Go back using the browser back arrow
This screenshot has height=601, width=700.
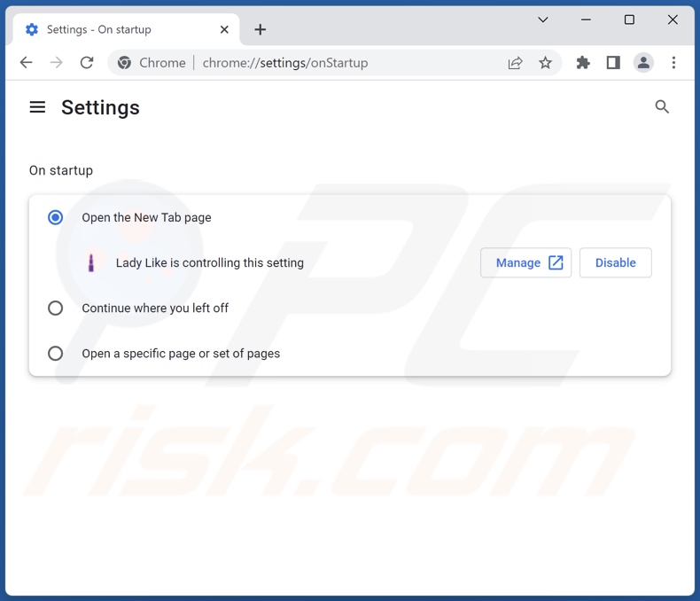coord(27,63)
